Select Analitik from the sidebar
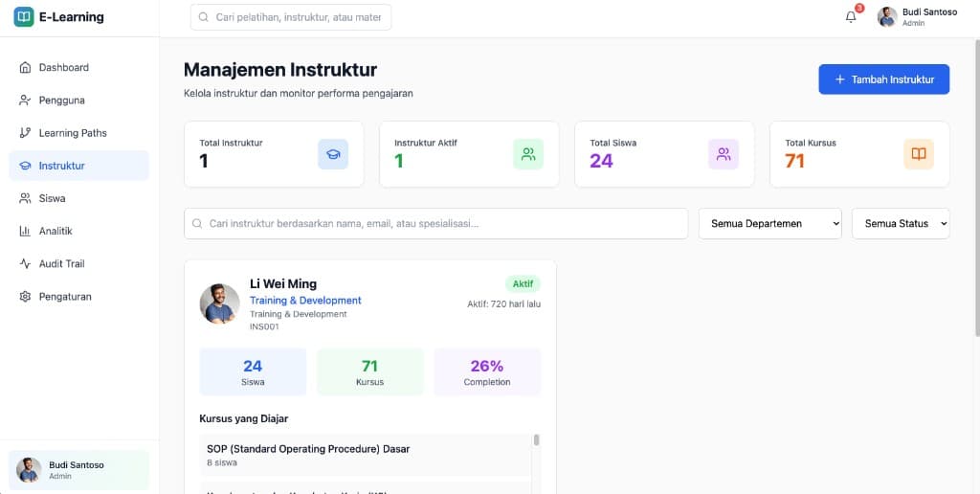The image size is (980, 494). pos(56,231)
